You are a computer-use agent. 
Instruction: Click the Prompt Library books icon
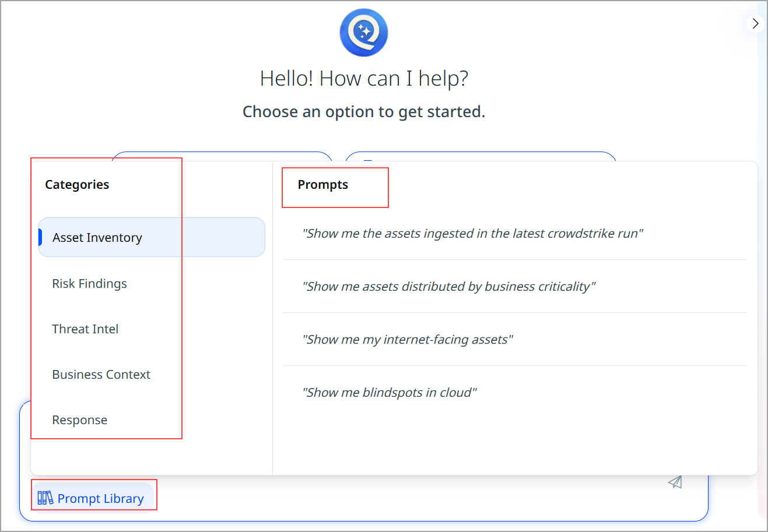coord(45,498)
